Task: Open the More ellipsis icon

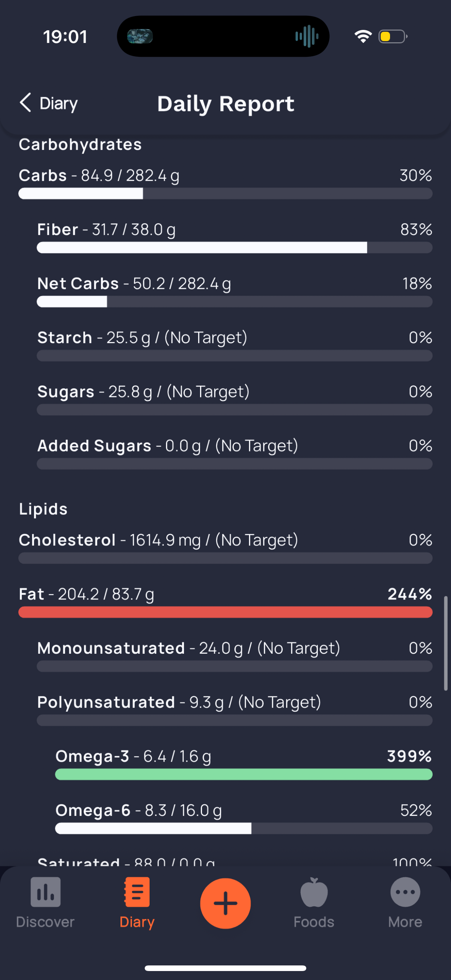Action: click(405, 892)
